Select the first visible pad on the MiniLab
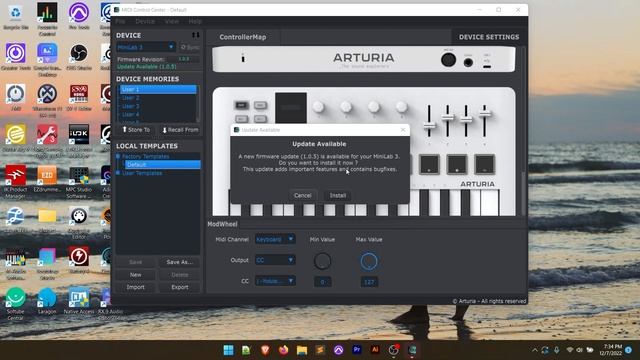640x360 pixels. click(x=429, y=164)
